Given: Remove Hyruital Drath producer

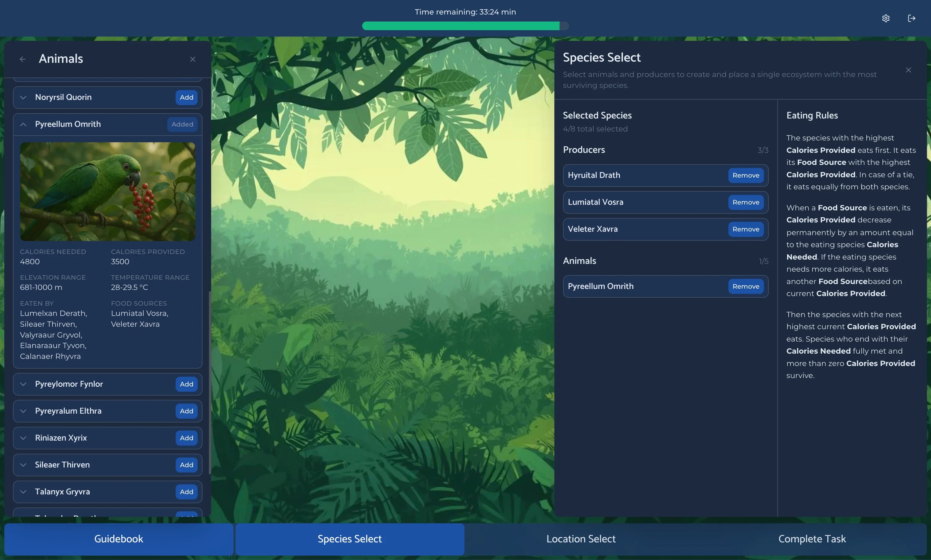Looking at the screenshot, I should (x=746, y=175).
